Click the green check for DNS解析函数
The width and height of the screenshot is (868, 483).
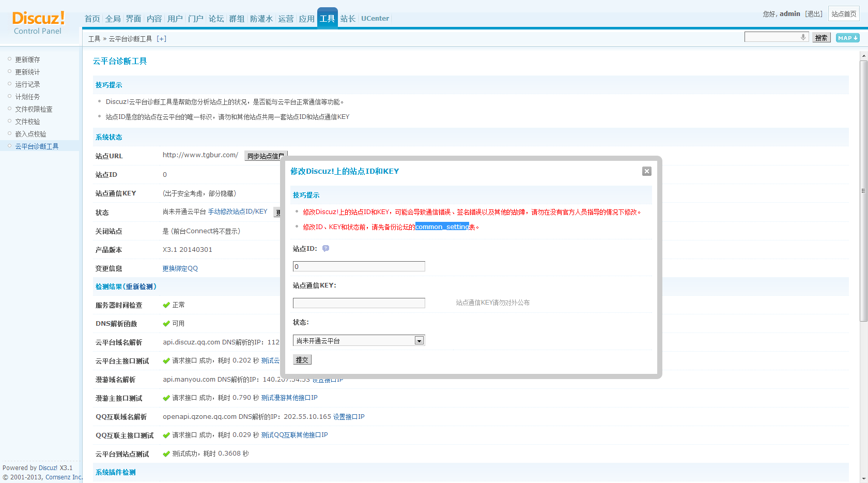[x=166, y=324]
